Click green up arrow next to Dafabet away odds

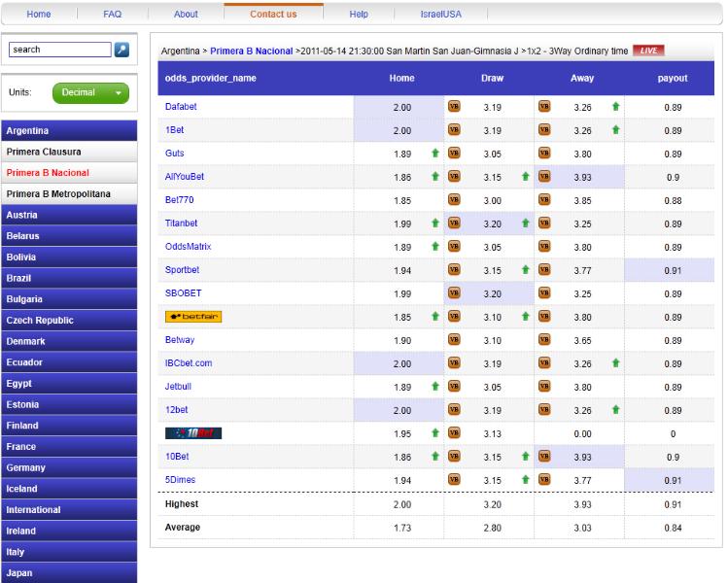click(x=615, y=107)
